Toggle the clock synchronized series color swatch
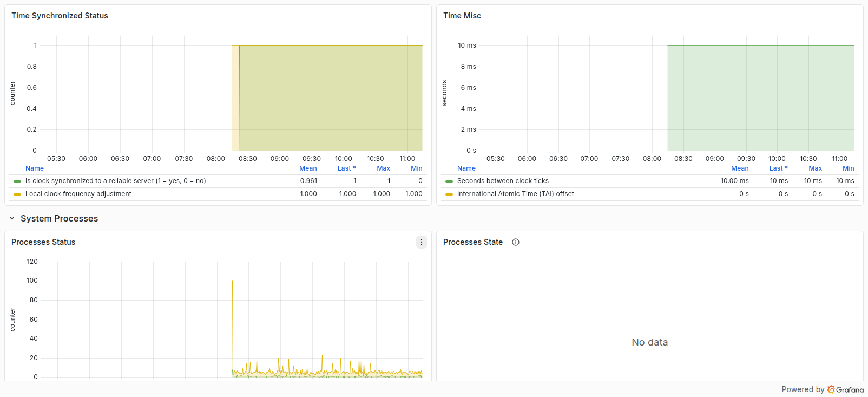Viewport: 868px width, 397px height. pos(17,181)
